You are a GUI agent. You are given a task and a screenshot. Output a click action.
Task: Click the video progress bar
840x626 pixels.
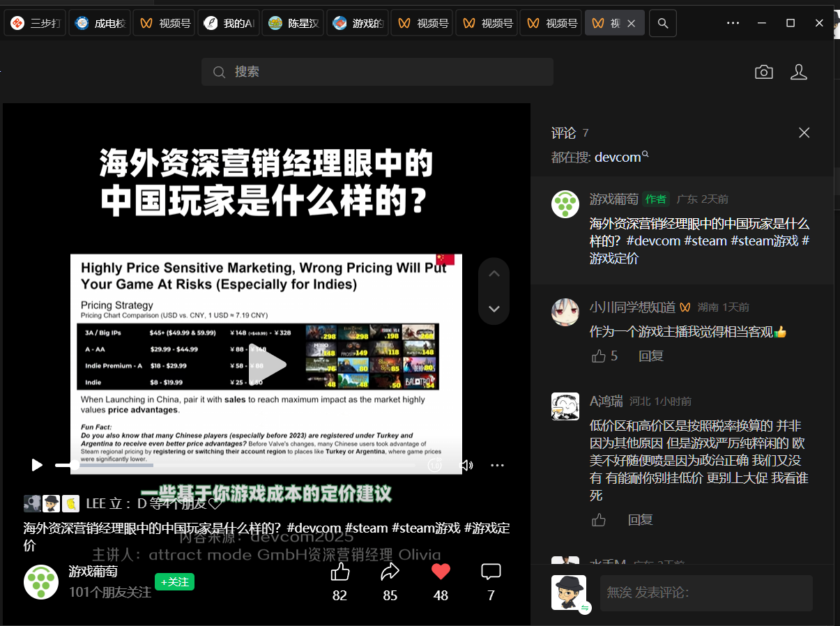(237, 465)
